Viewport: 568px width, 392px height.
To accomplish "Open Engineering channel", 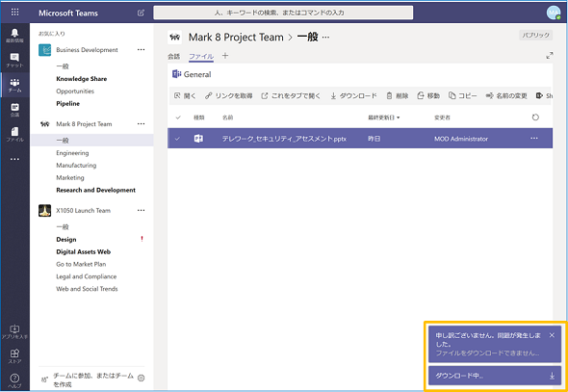I will point(72,153).
